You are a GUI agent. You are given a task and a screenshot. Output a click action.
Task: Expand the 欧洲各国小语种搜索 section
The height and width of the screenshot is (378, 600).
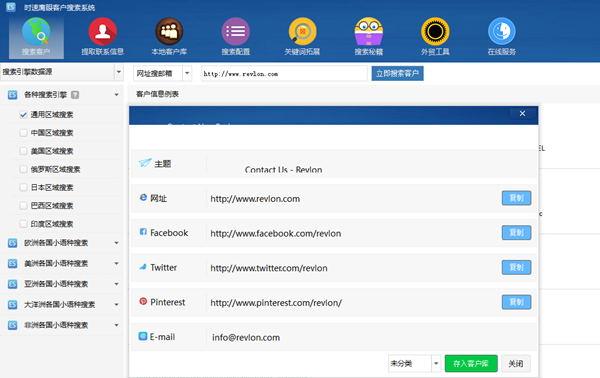point(116,243)
